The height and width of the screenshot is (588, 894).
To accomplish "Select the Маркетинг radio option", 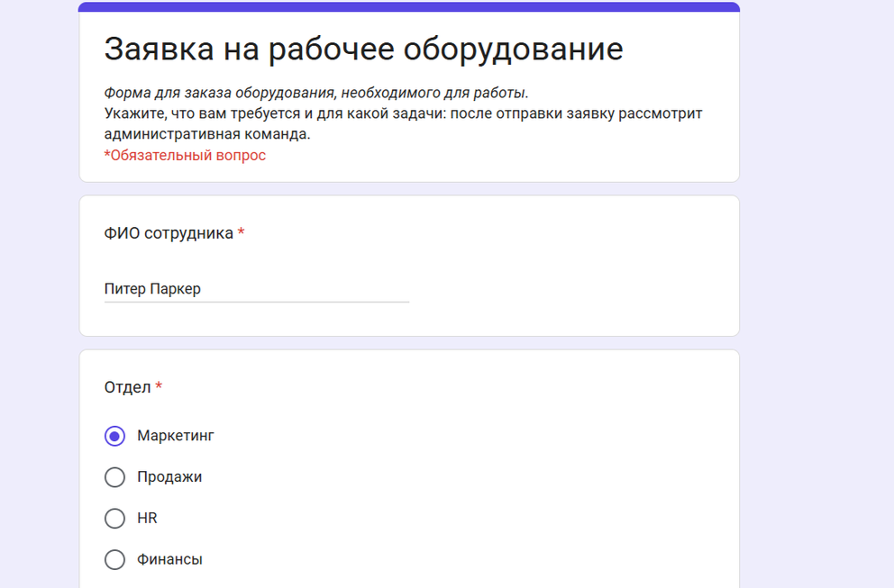I will coord(114,436).
